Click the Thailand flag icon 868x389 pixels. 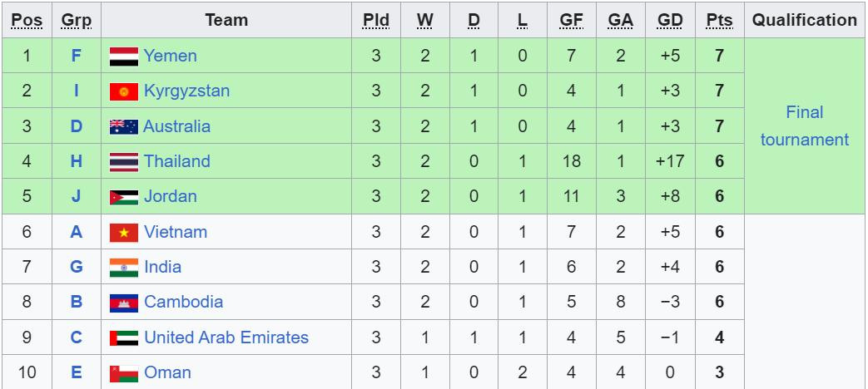pos(124,162)
